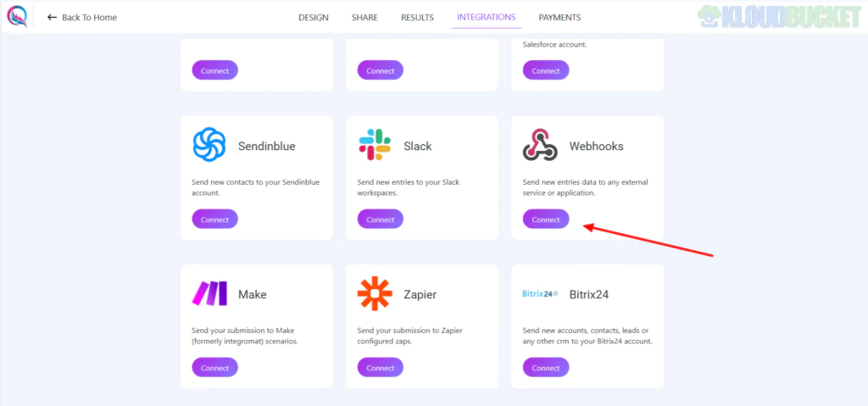
Task: Connect the Webhooks integration
Action: pyautogui.click(x=546, y=220)
